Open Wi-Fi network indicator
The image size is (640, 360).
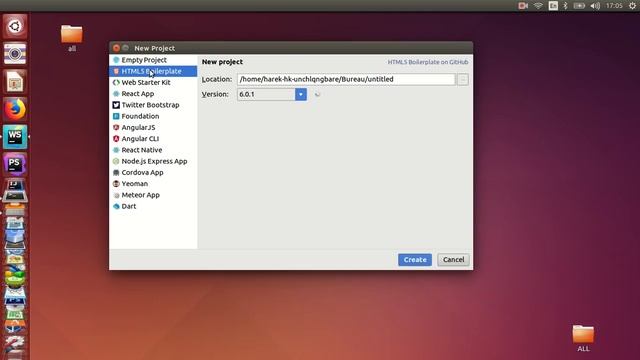coord(538,6)
